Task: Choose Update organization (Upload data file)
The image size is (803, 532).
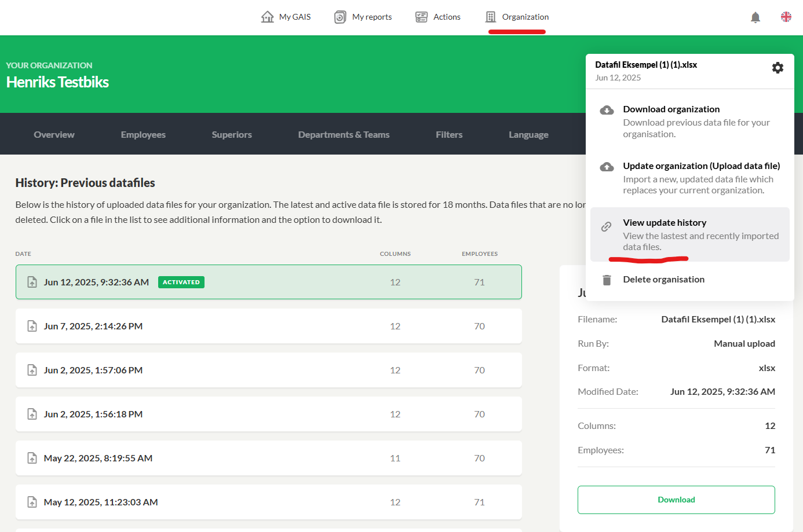Action: [x=689, y=178]
